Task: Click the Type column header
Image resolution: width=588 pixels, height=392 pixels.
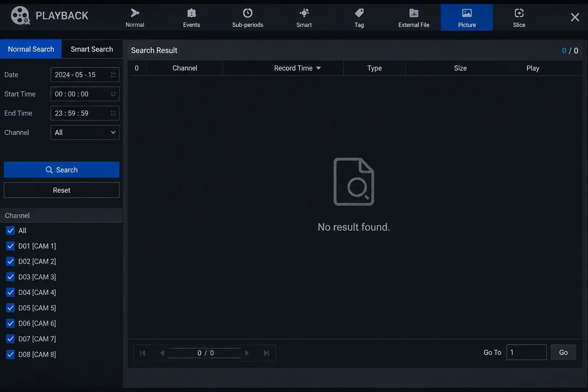Action: pos(374,68)
